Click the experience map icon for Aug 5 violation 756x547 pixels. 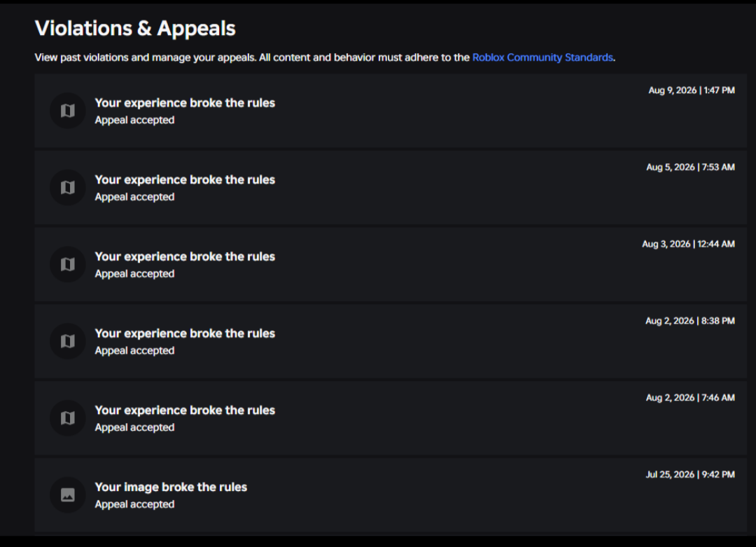pos(67,187)
